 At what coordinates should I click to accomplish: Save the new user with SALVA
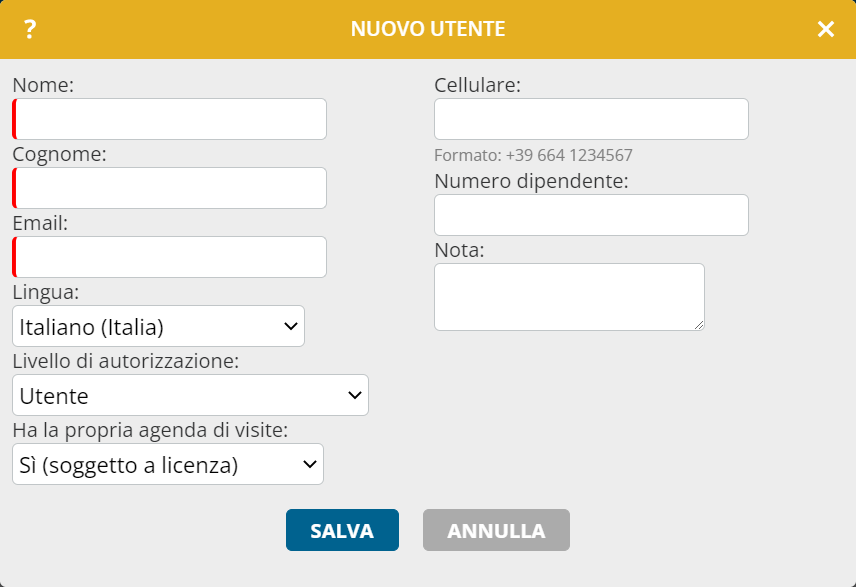point(342,530)
